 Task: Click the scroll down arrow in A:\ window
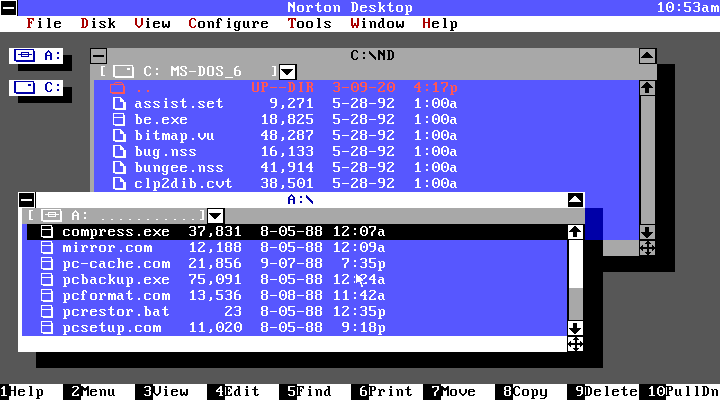[x=575, y=328]
